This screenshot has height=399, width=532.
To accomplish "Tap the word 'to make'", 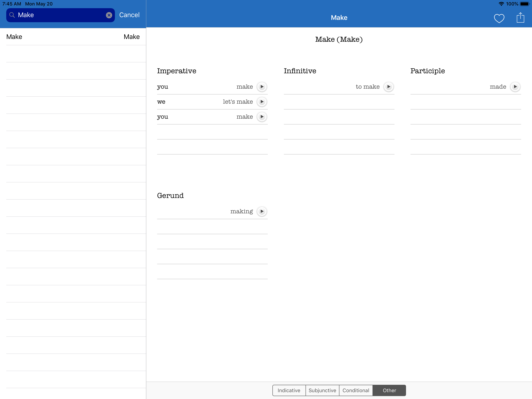I will coord(367,87).
